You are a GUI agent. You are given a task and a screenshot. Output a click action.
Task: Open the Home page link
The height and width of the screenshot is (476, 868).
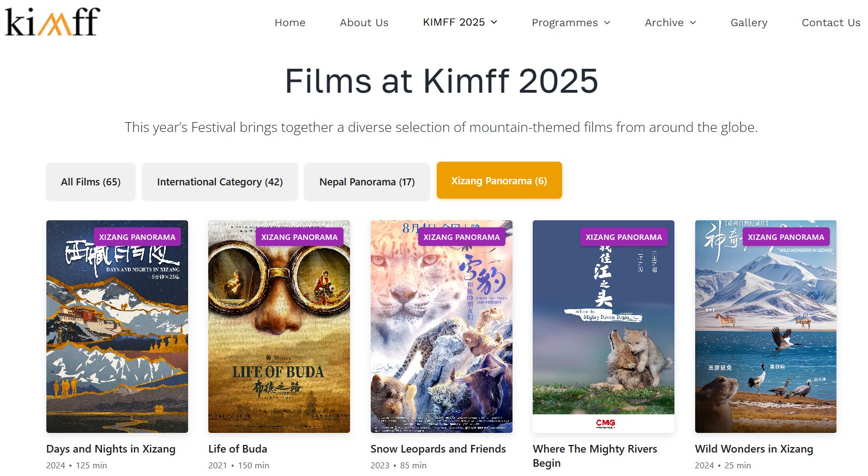(290, 22)
